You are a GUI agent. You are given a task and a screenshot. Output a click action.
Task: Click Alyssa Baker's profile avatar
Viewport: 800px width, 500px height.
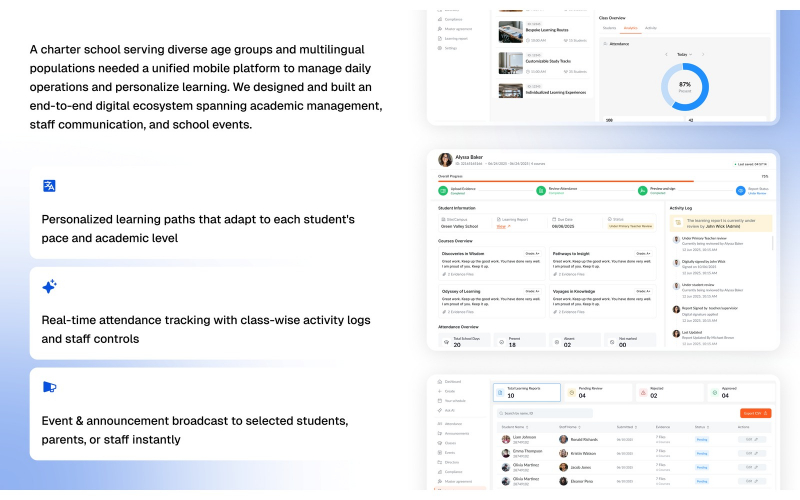click(x=445, y=160)
